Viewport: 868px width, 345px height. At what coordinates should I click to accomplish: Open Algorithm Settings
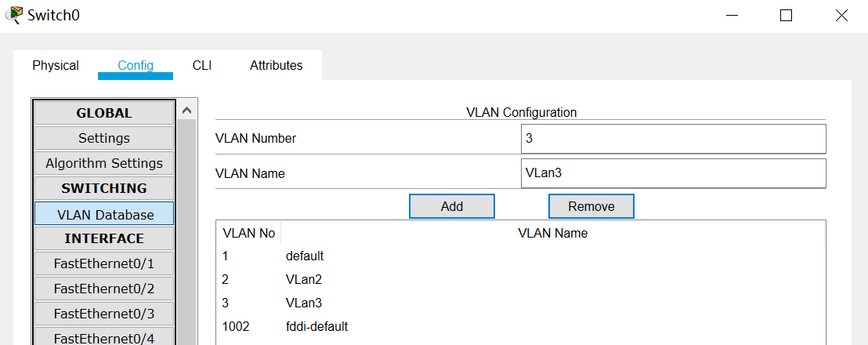pos(104,163)
